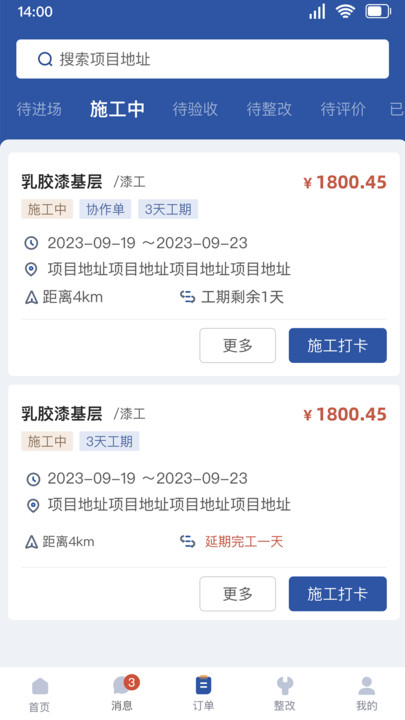
Task: Switch to the 待进场 tab
Action: coord(39,109)
